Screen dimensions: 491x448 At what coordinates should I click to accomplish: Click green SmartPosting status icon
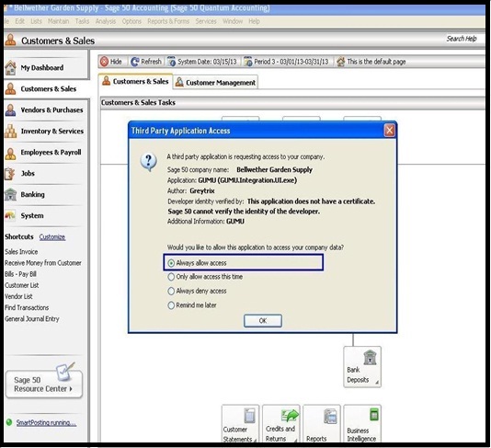pyautogui.click(x=9, y=422)
